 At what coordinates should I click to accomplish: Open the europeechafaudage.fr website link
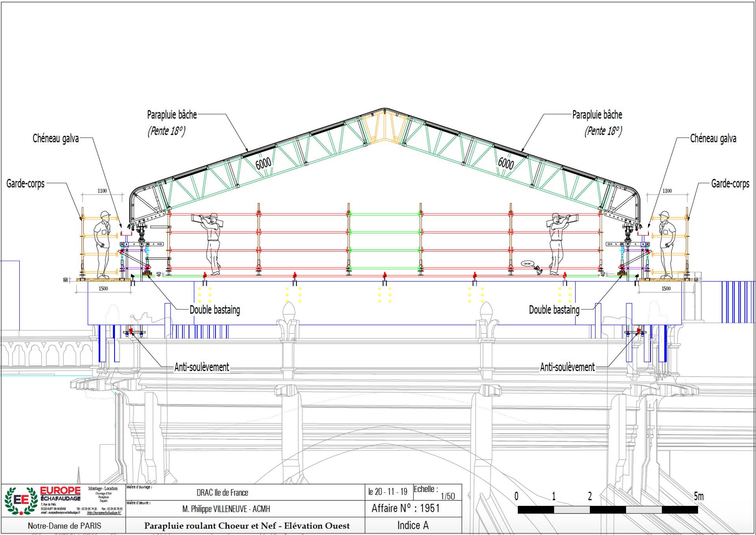(x=104, y=513)
